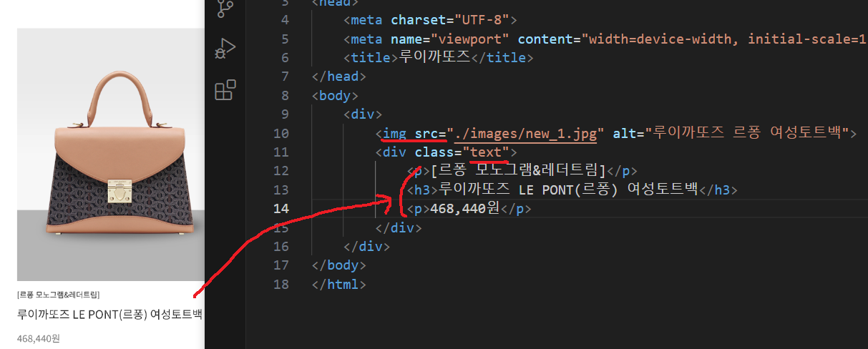
Task: Open the Source Control view icon
Action: pyautogui.click(x=225, y=9)
